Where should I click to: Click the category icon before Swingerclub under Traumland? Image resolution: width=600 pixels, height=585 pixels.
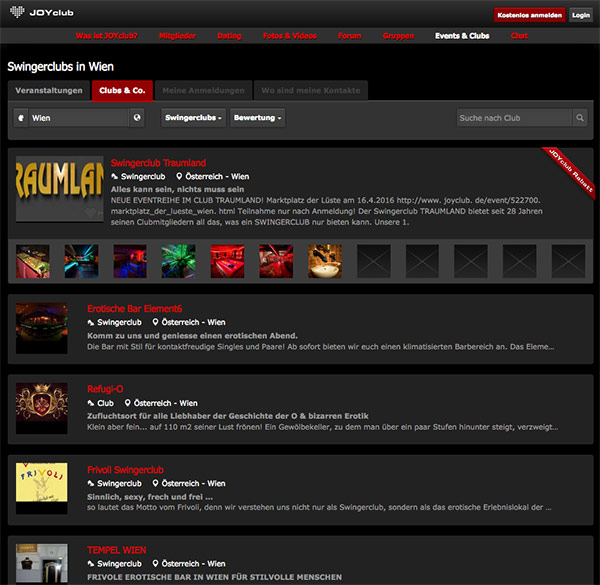click(114, 176)
